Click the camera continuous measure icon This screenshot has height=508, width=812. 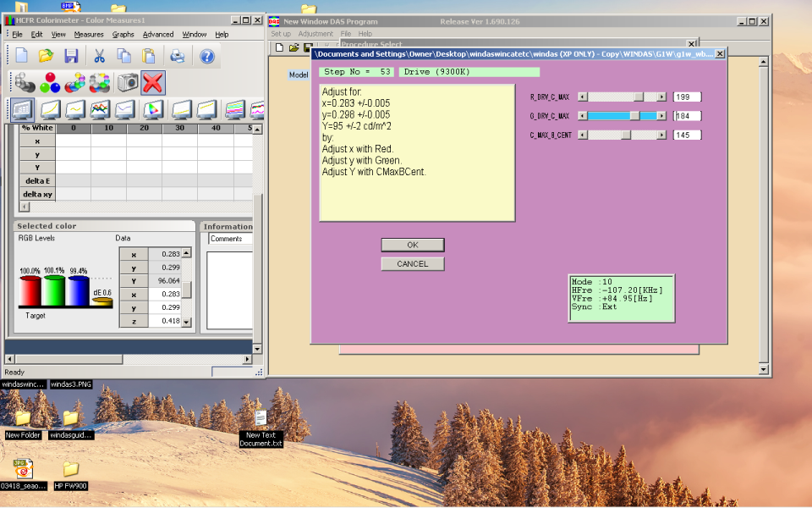[128, 83]
